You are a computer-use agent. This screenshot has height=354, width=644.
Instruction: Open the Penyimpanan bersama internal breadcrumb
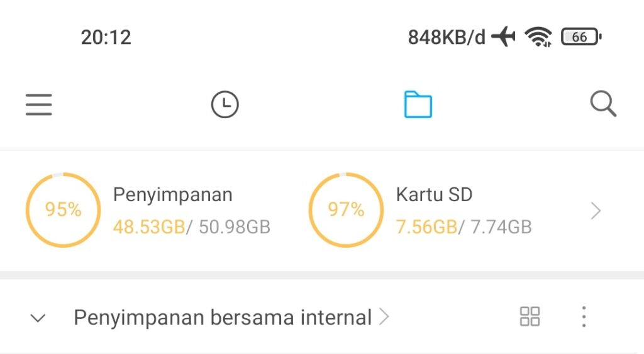(223, 318)
